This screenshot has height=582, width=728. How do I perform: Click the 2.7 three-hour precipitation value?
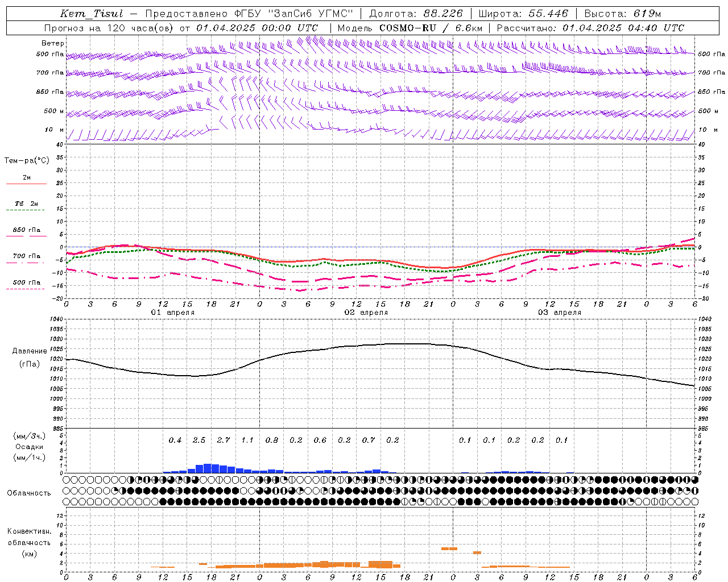[x=224, y=440]
